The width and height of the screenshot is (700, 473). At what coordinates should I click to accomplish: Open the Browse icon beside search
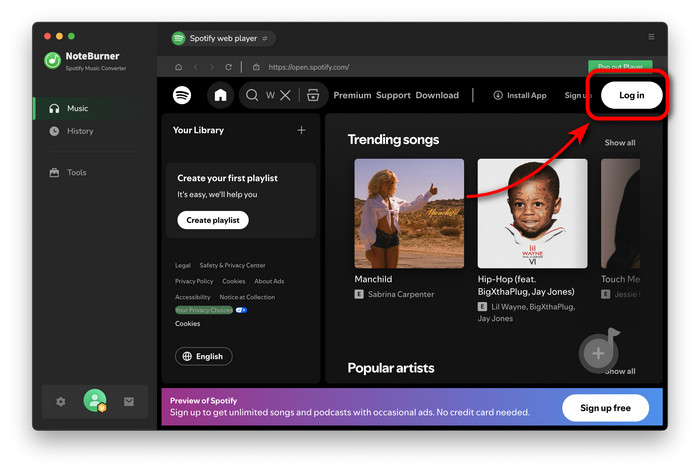tap(313, 95)
